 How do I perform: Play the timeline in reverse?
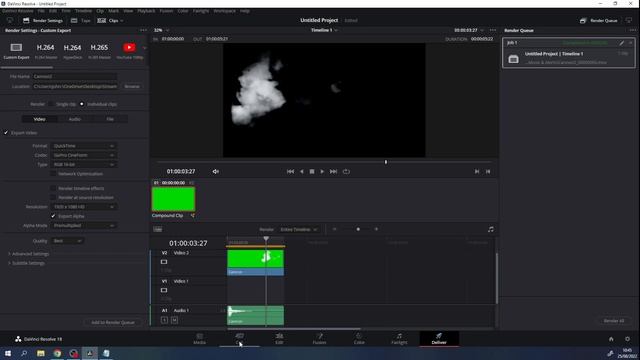pyautogui.click(x=302, y=171)
